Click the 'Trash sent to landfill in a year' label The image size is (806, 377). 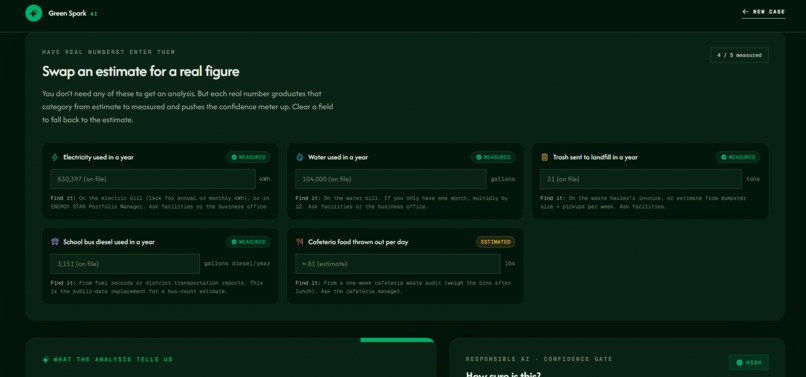(x=595, y=157)
